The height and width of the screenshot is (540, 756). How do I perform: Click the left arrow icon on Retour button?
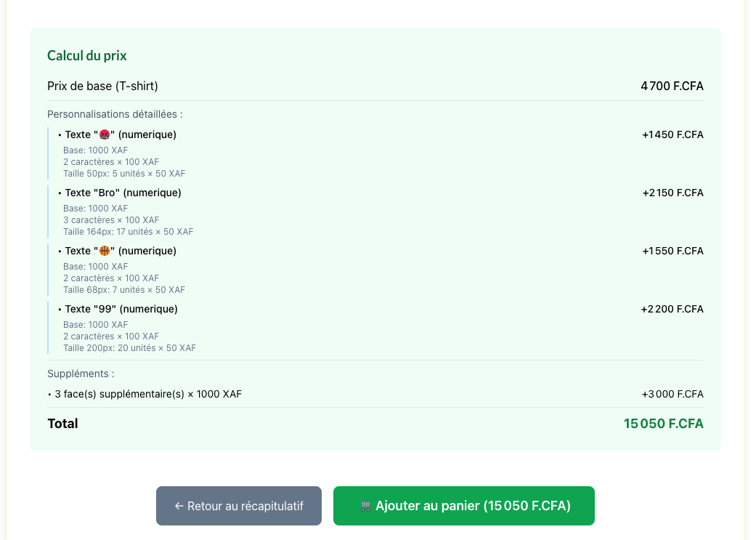tap(179, 506)
